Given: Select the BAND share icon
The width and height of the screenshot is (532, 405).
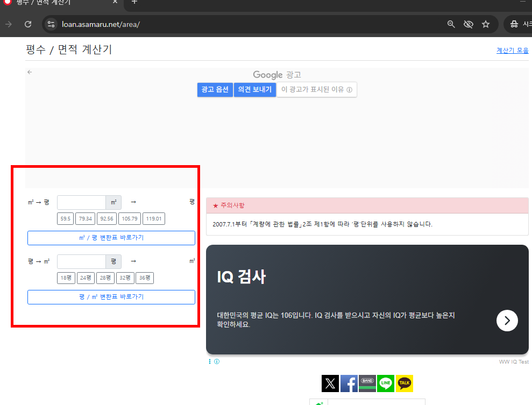Looking at the screenshot, I should click(367, 383).
